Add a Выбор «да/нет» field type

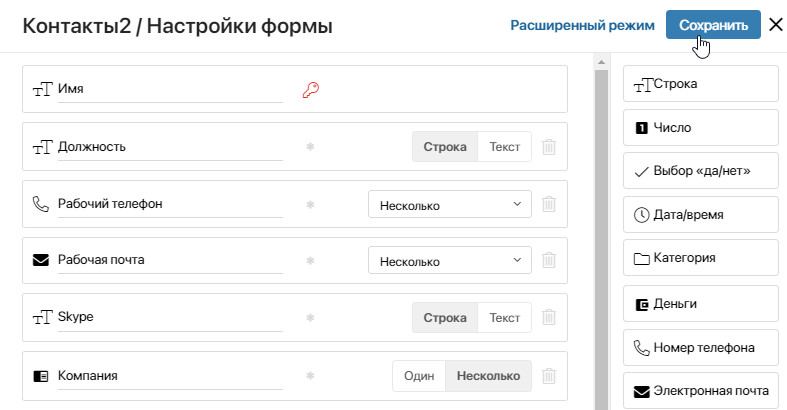pos(701,171)
